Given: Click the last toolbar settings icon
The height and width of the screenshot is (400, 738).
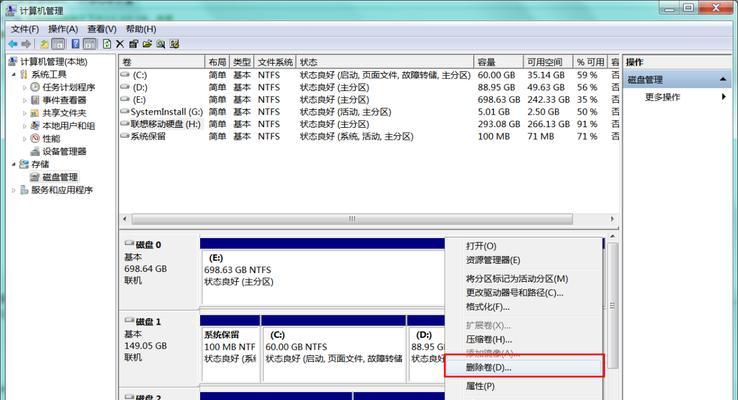Looking at the screenshot, I should point(175,44).
